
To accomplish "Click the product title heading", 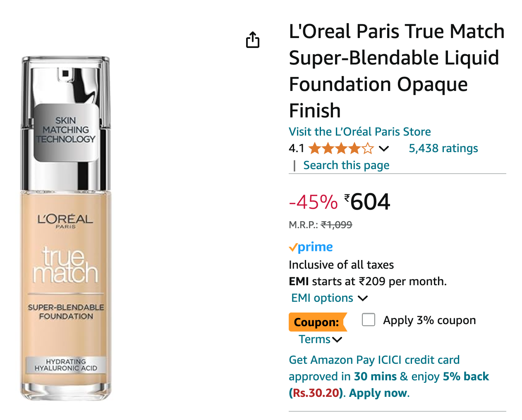I will [x=396, y=71].
